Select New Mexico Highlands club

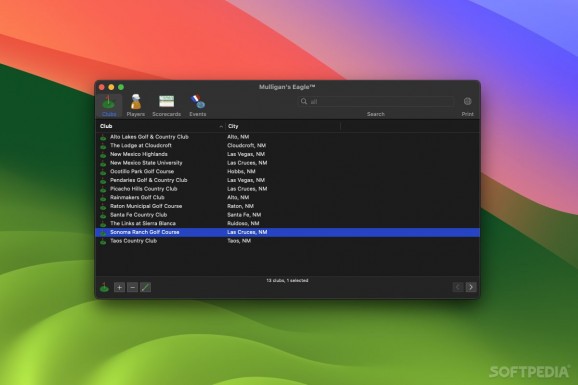click(x=288, y=154)
